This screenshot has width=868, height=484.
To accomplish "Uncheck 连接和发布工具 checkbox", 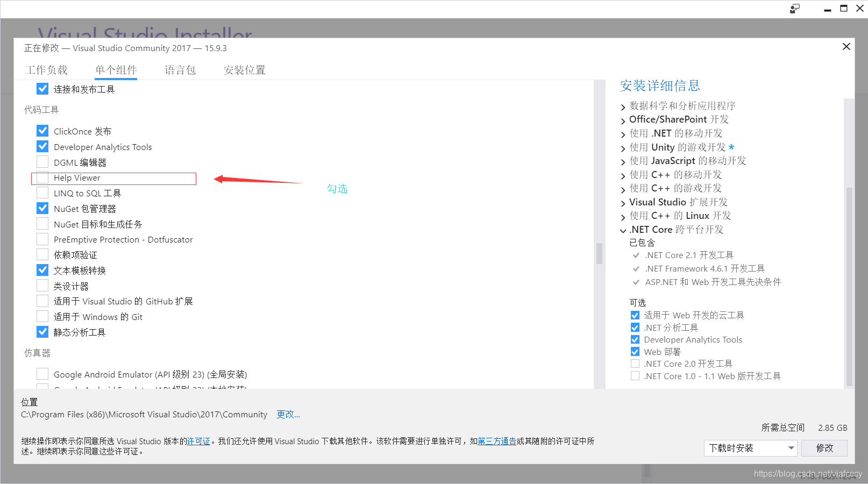I will coord(42,89).
